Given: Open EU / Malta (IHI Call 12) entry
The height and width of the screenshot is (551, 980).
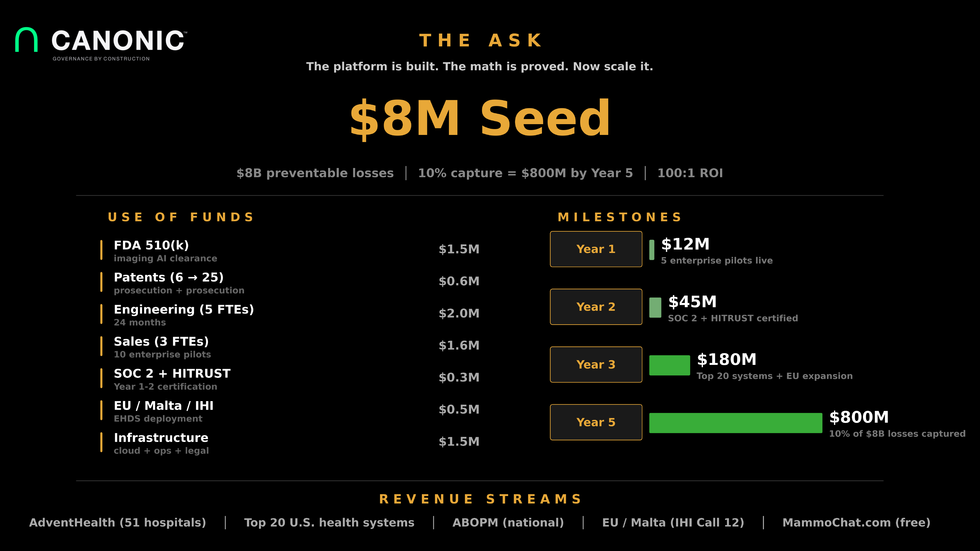Looking at the screenshot, I should (673, 523).
